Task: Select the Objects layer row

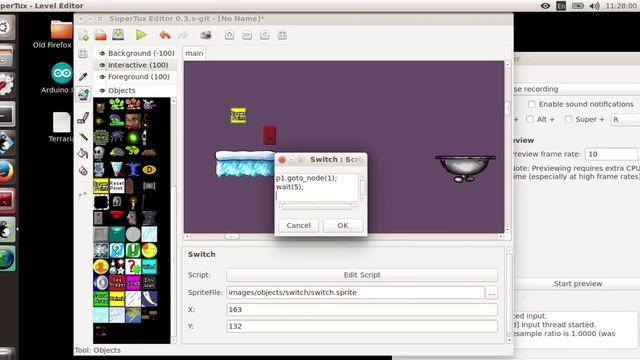Action: [135, 90]
